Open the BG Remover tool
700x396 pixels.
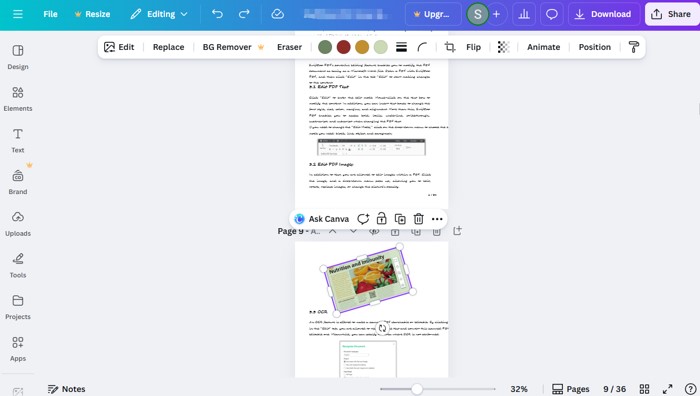click(x=233, y=47)
